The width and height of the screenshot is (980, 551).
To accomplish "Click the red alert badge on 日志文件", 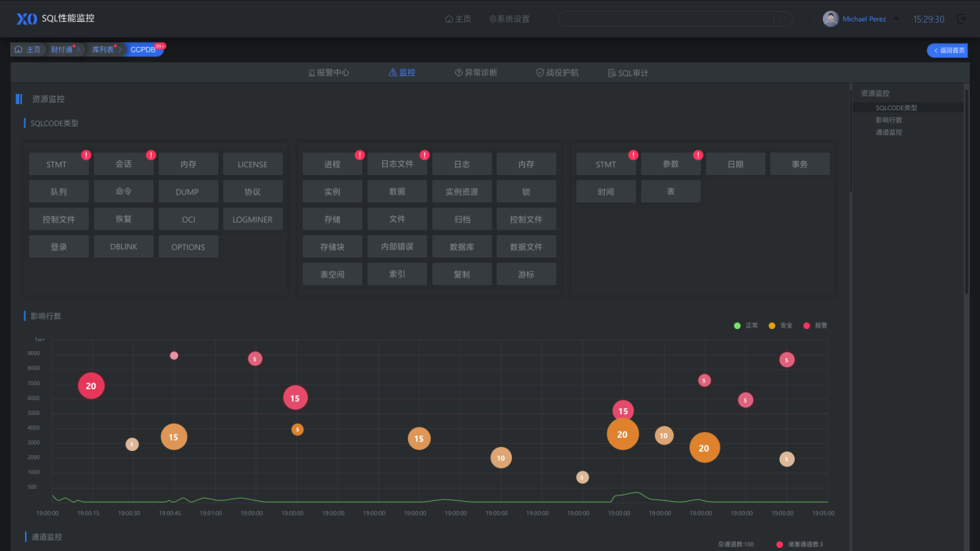I will pos(424,155).
